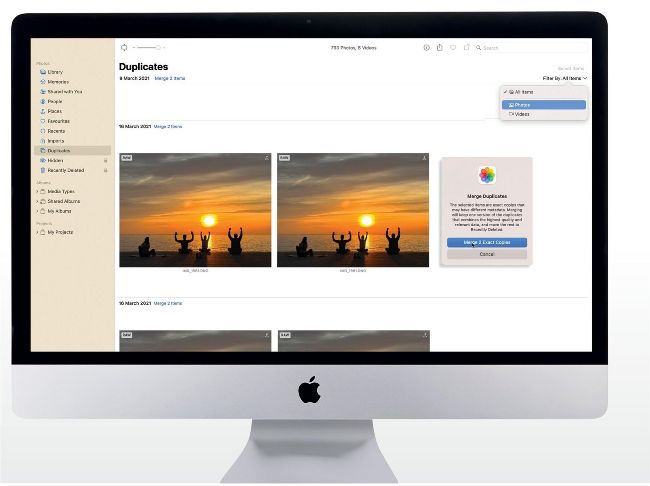Viewport: 650px width, 486px height.
Task: Click the Info icon in toolbar
Action: click(x=426, y=47)
